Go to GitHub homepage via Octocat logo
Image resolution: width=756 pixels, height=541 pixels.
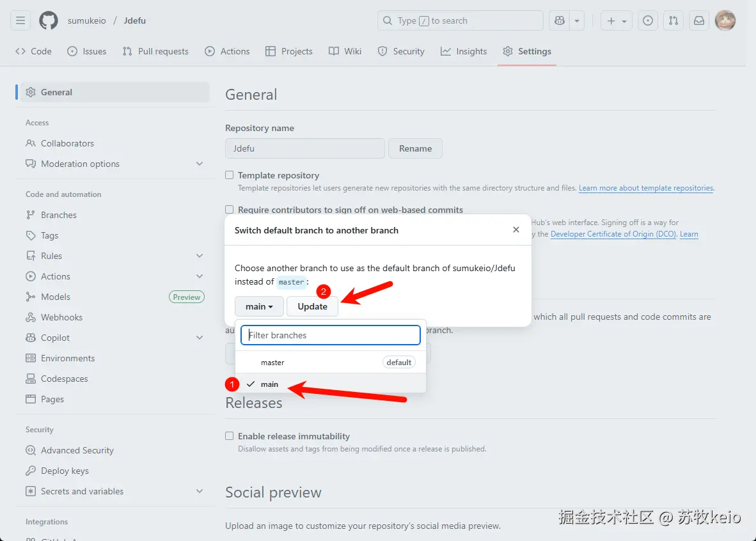click(48, 20)
